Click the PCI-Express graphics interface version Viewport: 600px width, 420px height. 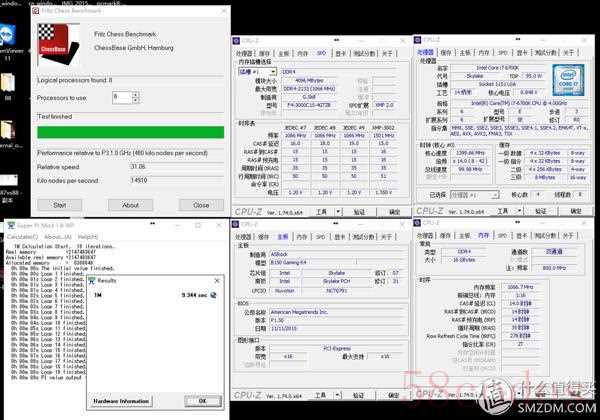click(337, 348)
